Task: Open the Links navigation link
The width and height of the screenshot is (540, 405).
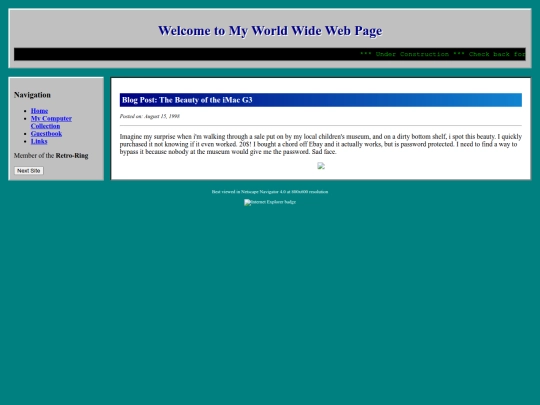Action: coord(39,141)
